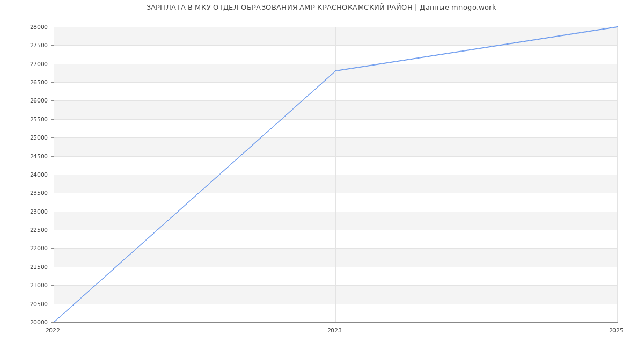Select the 2025 x-axis label

click(616, 331)
